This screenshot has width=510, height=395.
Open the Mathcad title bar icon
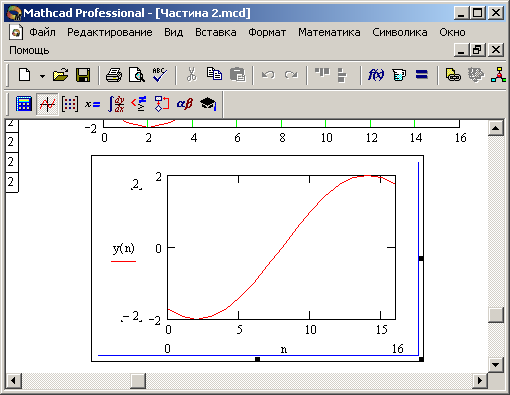[x=14, y=13]
